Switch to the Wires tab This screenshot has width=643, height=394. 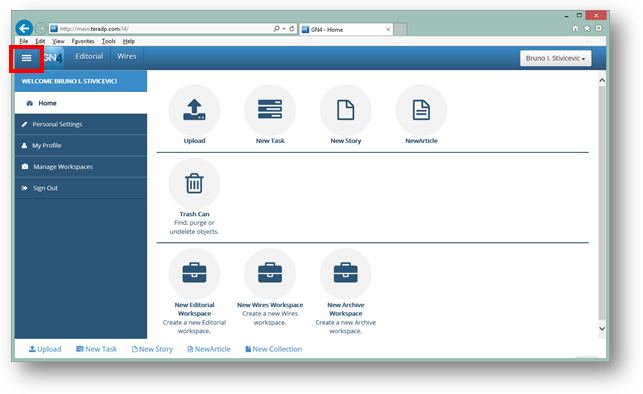[127, 57]
